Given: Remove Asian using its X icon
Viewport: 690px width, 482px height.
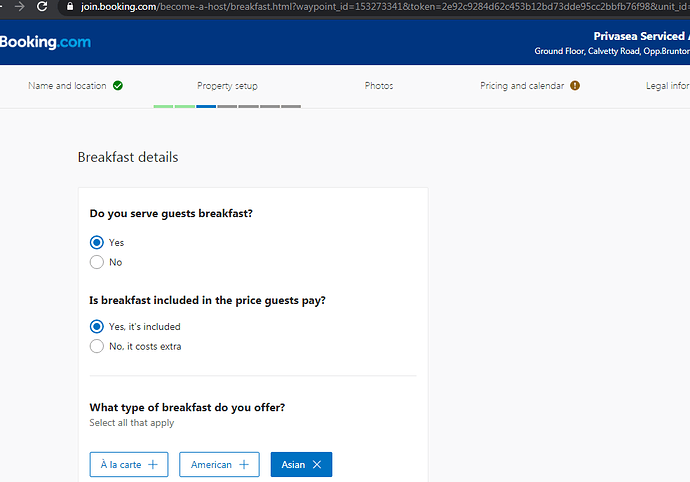Looking at the screenshot, I should pos(317,464).
